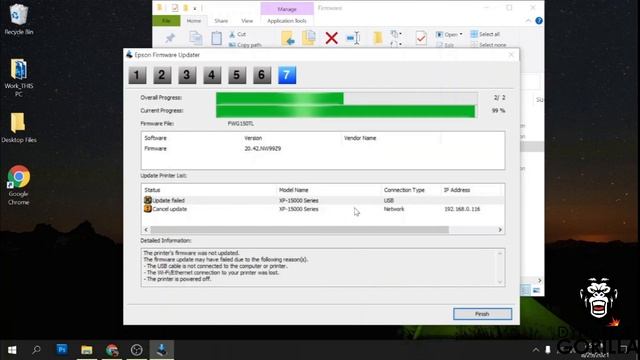
Task: Show hidden system tray icons
Action: [536, 350]
